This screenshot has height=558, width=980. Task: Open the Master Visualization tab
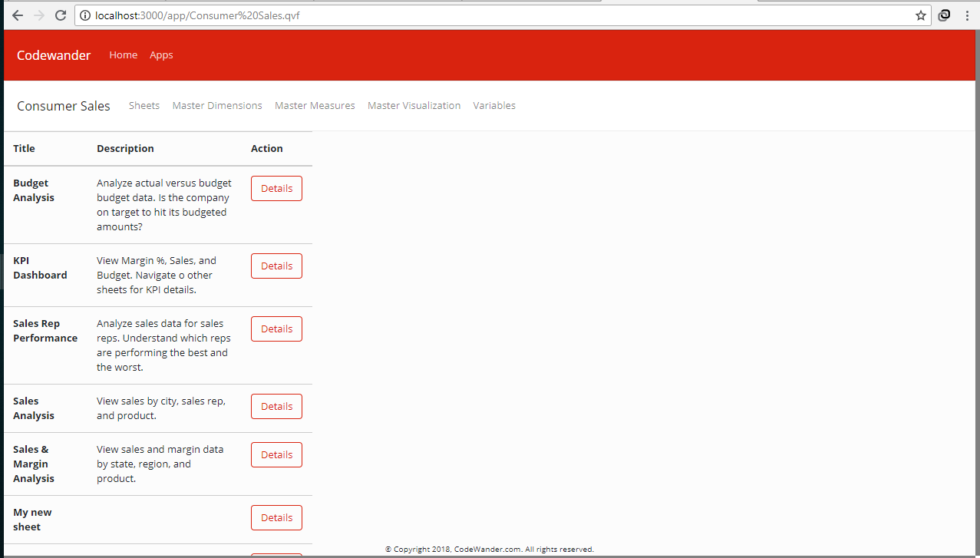click(414, 106)
